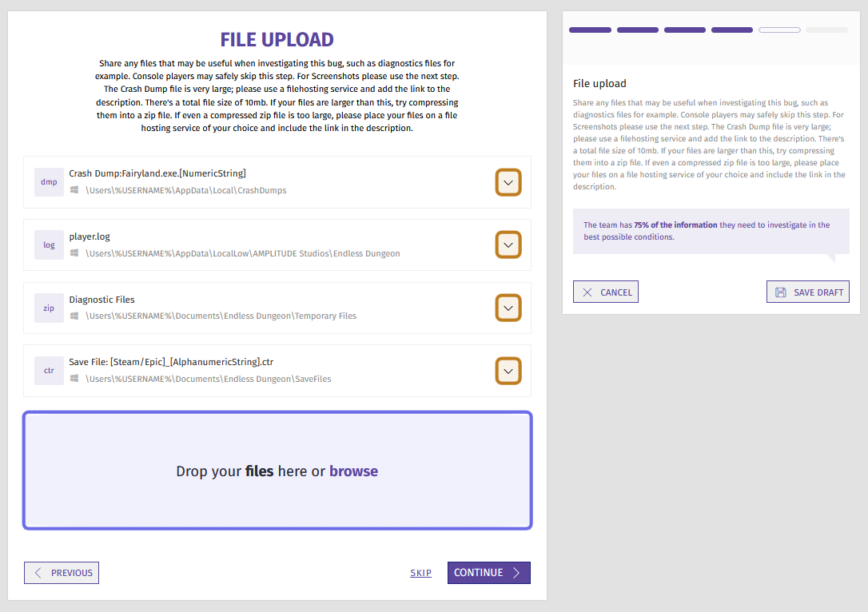This screenshot has width=868, height=612.
Task: Select the second progress step bar
Action: pos(638,30)
